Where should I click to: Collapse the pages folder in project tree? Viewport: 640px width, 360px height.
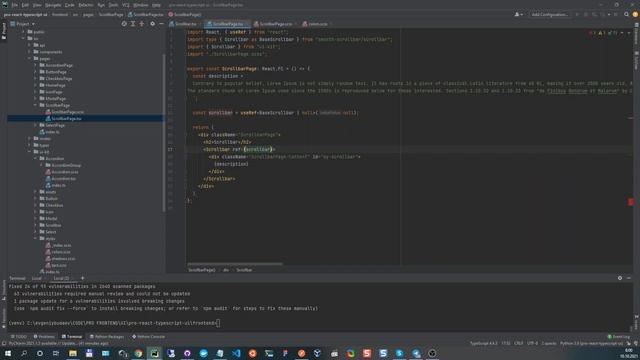click(x=29, y=59)
